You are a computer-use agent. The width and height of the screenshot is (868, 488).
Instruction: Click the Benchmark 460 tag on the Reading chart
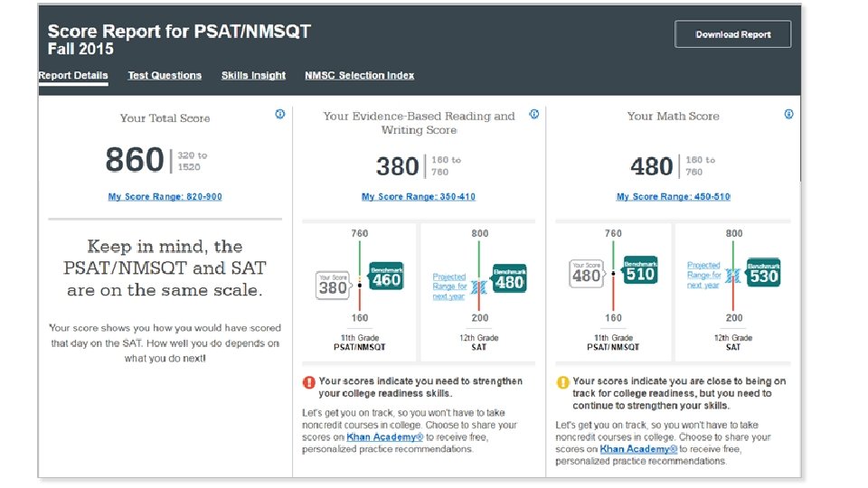coord(386,277)
